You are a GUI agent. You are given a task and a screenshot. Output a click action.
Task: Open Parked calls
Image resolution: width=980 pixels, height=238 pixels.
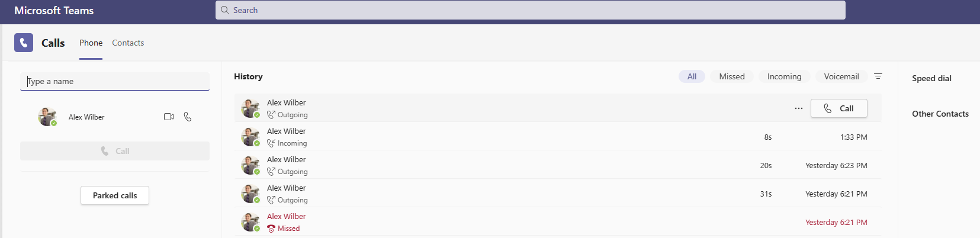(x=115, y=195)
